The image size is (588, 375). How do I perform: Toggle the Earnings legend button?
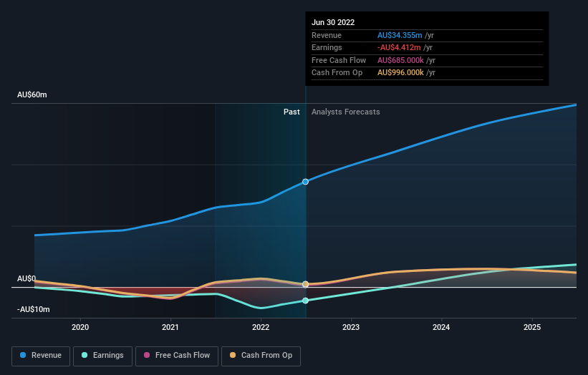coord(102,356)
